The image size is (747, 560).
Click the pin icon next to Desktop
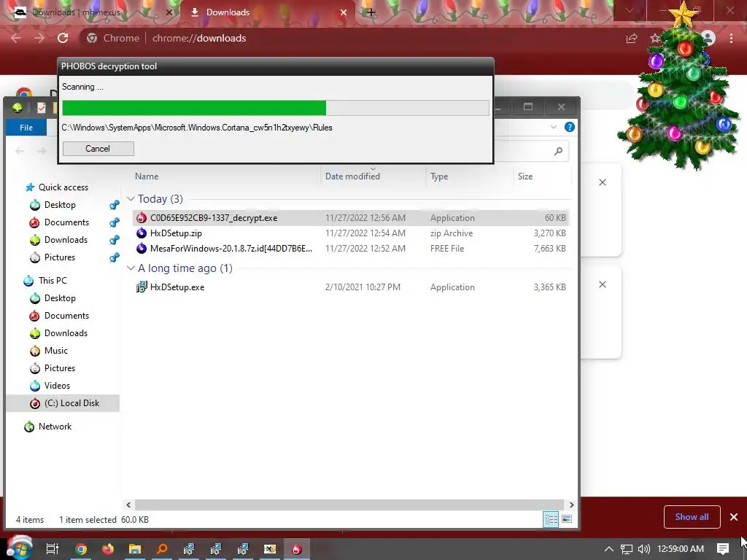click(x=115, y=205)
